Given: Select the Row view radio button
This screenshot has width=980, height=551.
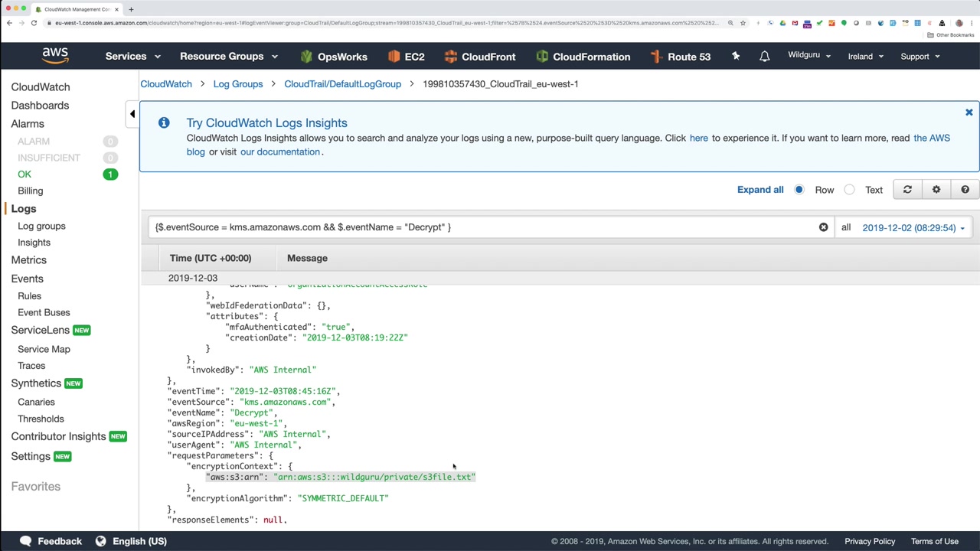Looking at the screenshot, I should tap(799, 190).
